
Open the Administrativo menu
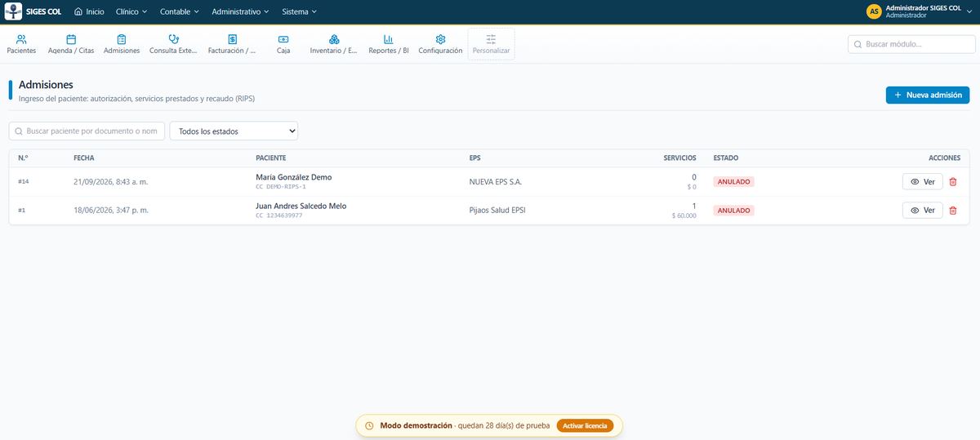(x=240, y=11)
